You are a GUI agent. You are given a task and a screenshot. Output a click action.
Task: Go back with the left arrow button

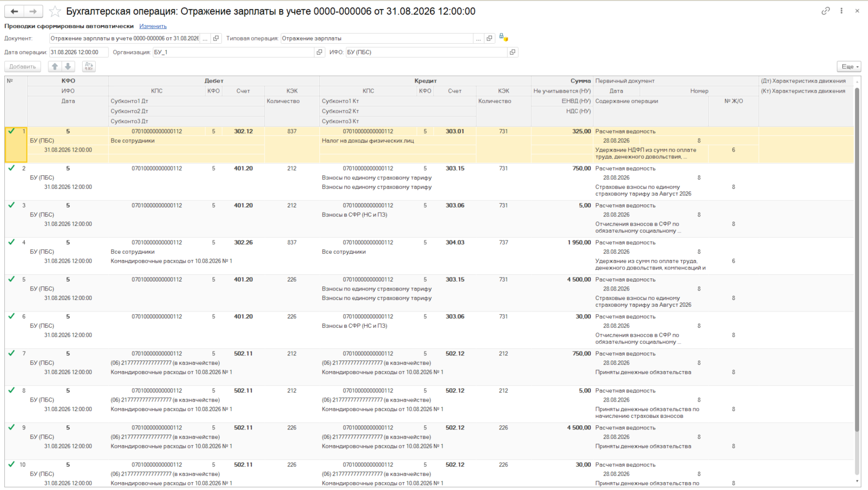click(x=14, y=11)
